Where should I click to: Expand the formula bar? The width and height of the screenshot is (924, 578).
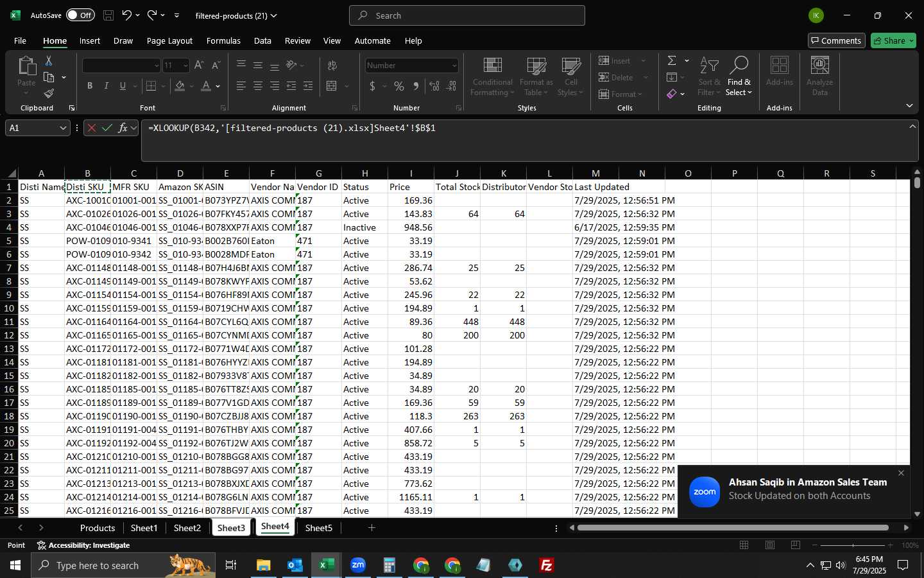pos(912,127)
